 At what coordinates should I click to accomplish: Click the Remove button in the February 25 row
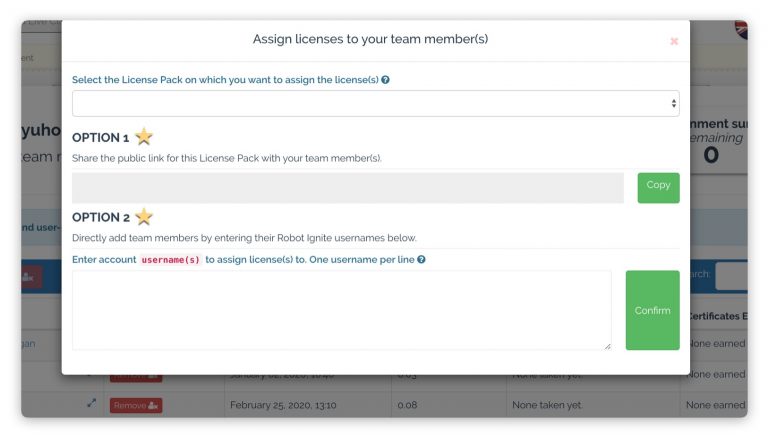(x=136, y=406)
